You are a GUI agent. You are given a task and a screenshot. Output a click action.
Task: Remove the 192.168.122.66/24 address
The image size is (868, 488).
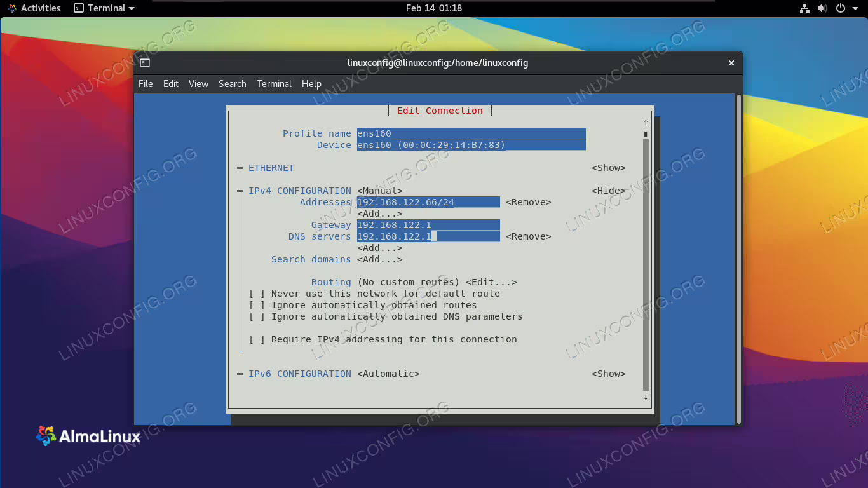529,202
